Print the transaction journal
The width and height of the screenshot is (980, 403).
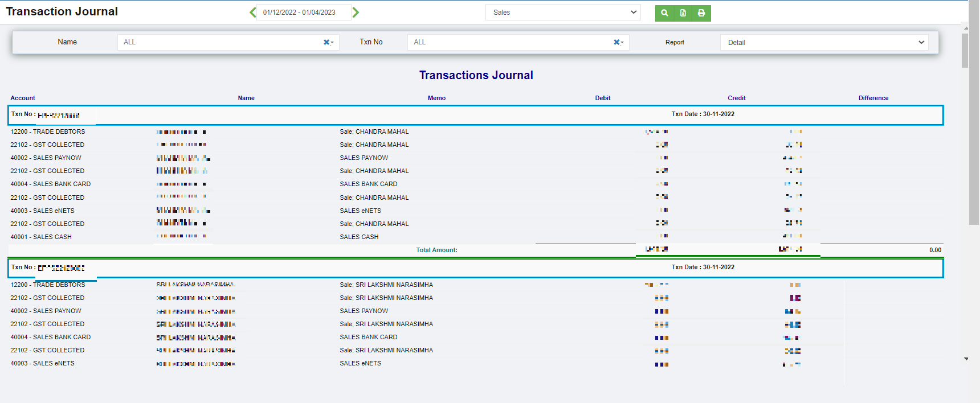coord(701,13)
